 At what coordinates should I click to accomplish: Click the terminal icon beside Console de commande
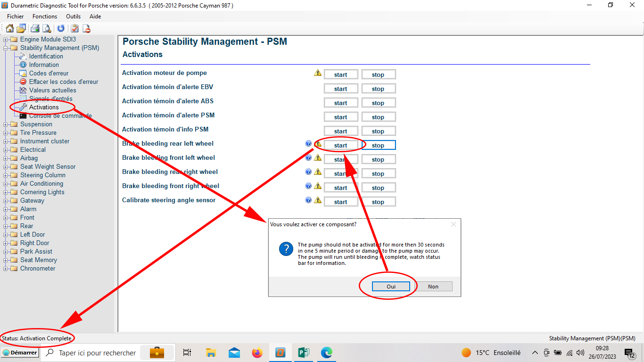(23, 115)
